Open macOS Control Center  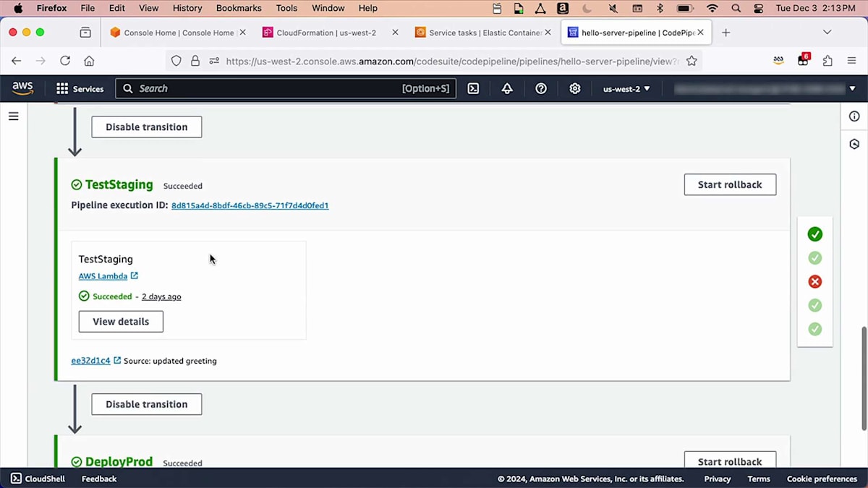[x=758, y=9]
